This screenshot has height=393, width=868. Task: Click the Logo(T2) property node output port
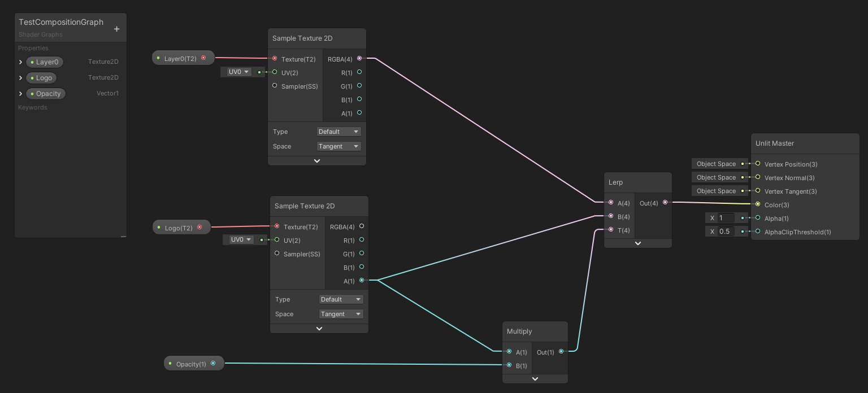(x=199, y=228)
